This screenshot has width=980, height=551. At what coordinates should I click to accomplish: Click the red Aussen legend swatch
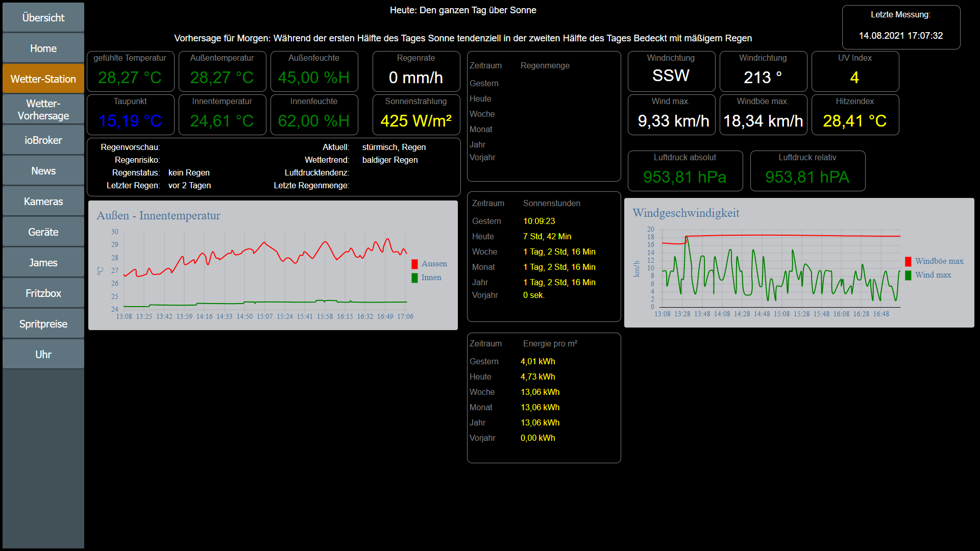pyautogui.click(x=414, y=264)
